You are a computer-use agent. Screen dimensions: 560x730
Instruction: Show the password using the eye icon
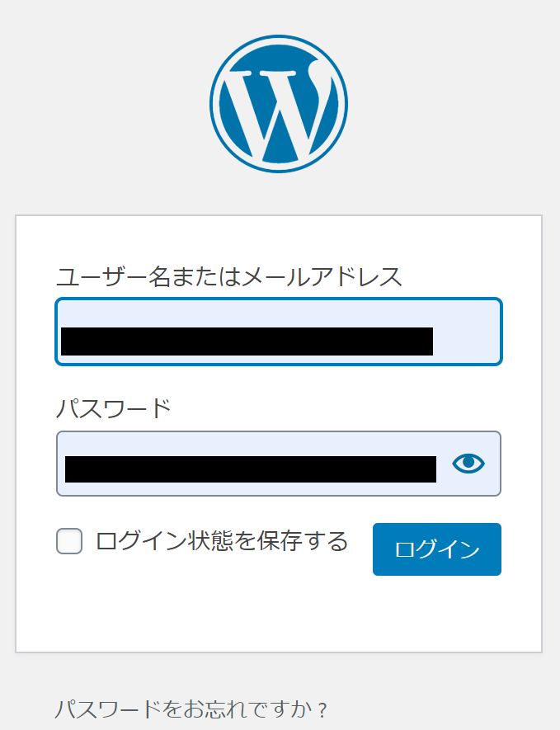468,464
